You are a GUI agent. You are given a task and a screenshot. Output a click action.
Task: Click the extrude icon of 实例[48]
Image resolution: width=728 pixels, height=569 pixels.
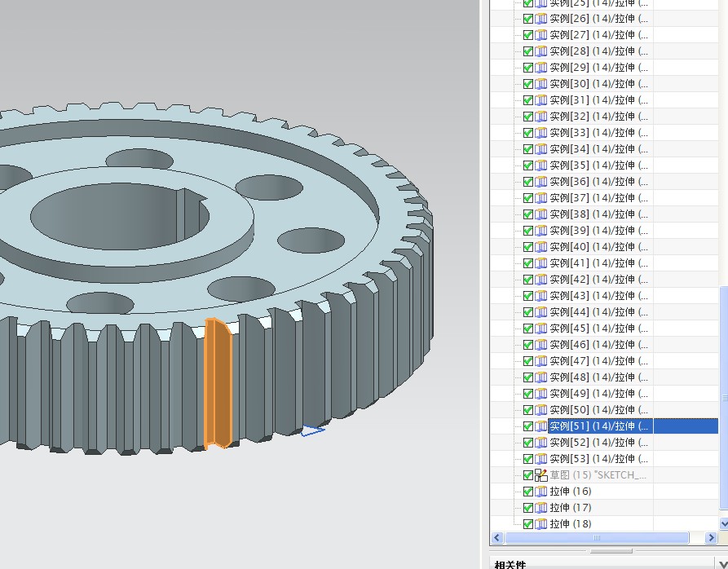(540, 377)
